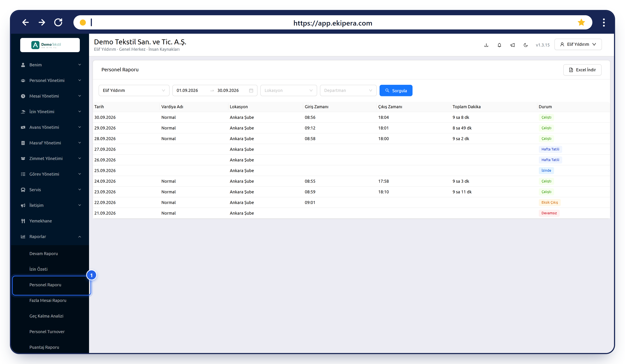Screen dimensions: 625x364
Task: Open calendar icon in date range field
Action: pyautogui.click(x=251, y=90)
